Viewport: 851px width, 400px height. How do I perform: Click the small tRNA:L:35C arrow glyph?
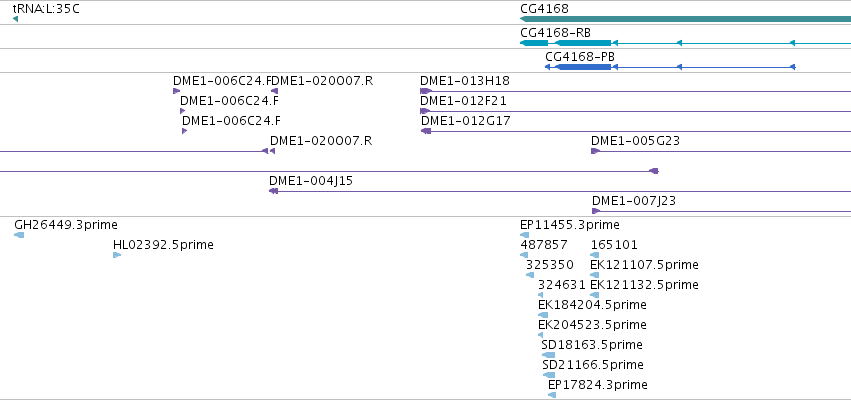pyautogui.click(x=15, y=20)
